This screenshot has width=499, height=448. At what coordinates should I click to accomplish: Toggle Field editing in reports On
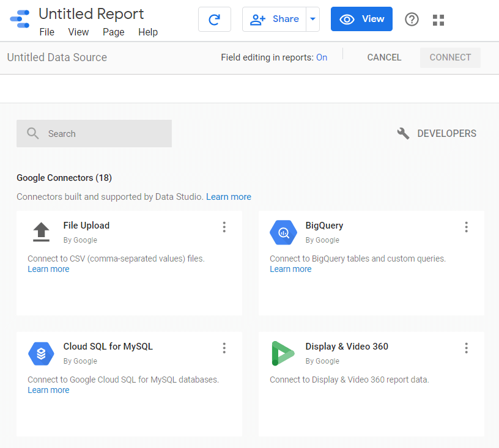(322, 57)
